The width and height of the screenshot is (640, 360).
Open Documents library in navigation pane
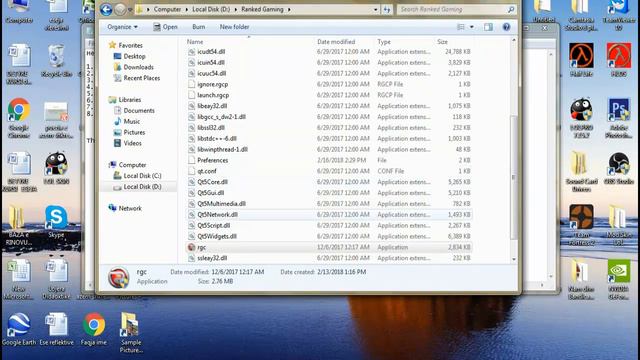tap(139, 111)
